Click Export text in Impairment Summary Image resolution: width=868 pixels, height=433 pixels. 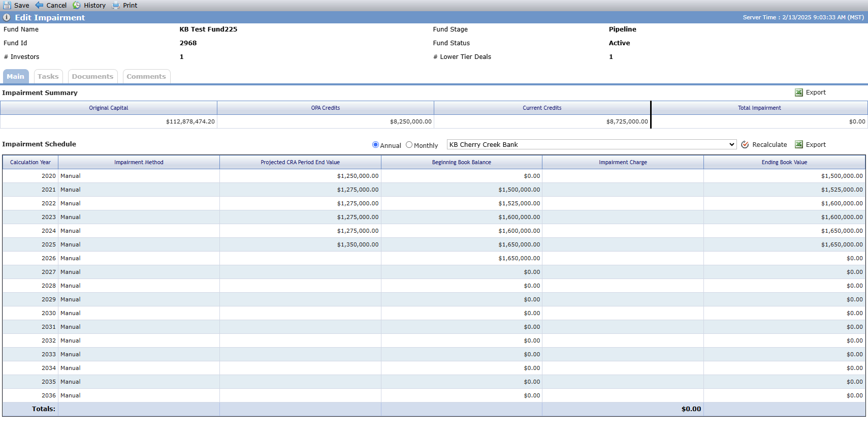(816, 92)
